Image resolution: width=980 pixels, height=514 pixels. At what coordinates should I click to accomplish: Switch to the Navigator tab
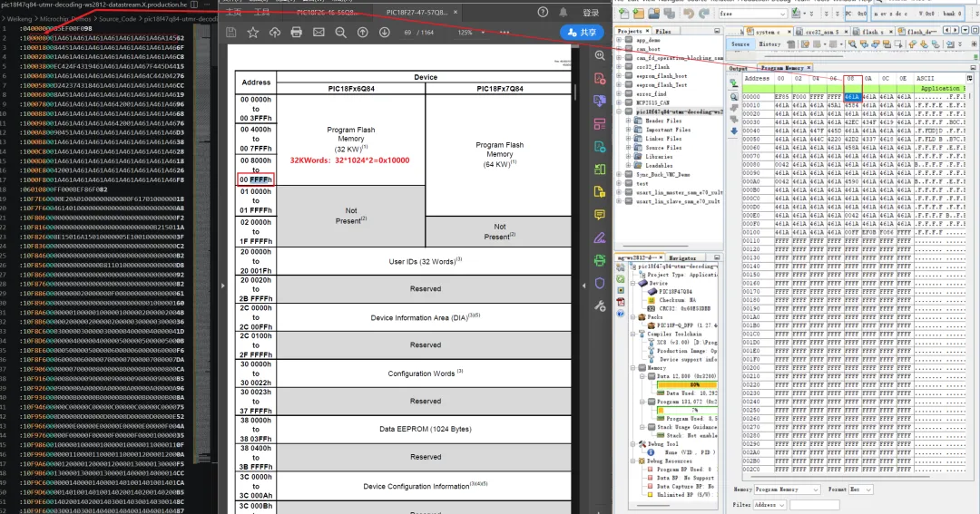coord(682,258)
